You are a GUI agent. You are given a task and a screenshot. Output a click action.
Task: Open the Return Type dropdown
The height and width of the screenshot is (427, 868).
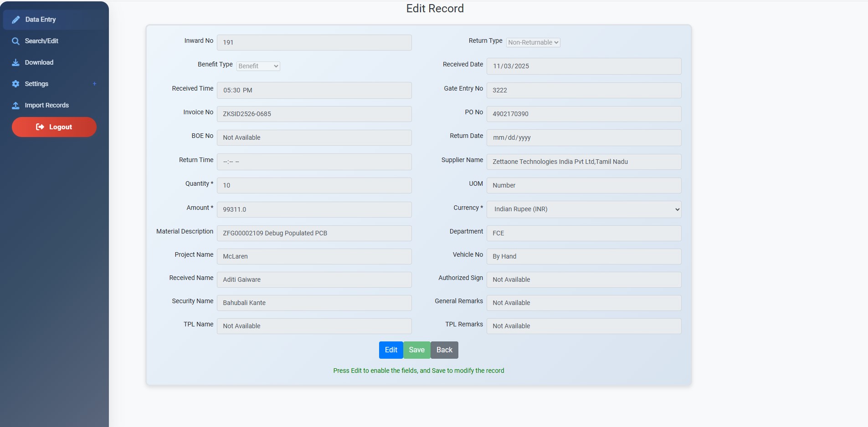(x=533, y=42)
